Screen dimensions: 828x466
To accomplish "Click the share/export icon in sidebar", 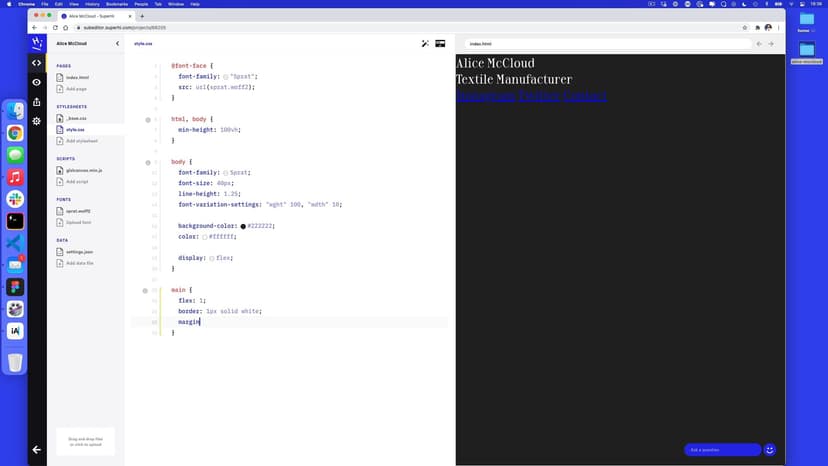I will tap(37, 101).
